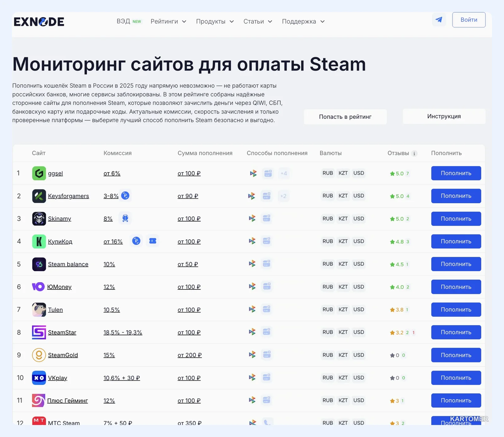Image resolution: width=504 pixels, height=437 pixels.
Task: Open the Keysforgamers site link
Action: (69, 196)
